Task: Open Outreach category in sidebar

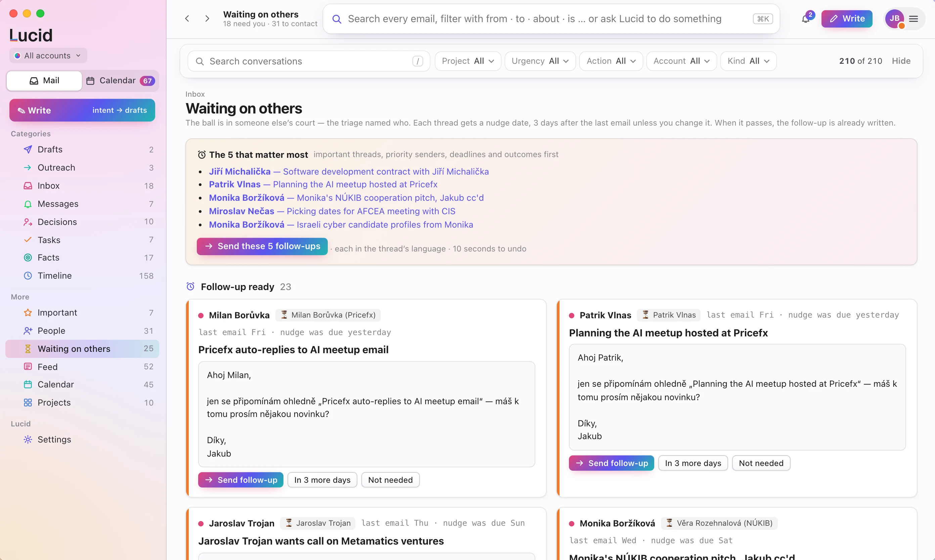Action: [x=82, y=168]
